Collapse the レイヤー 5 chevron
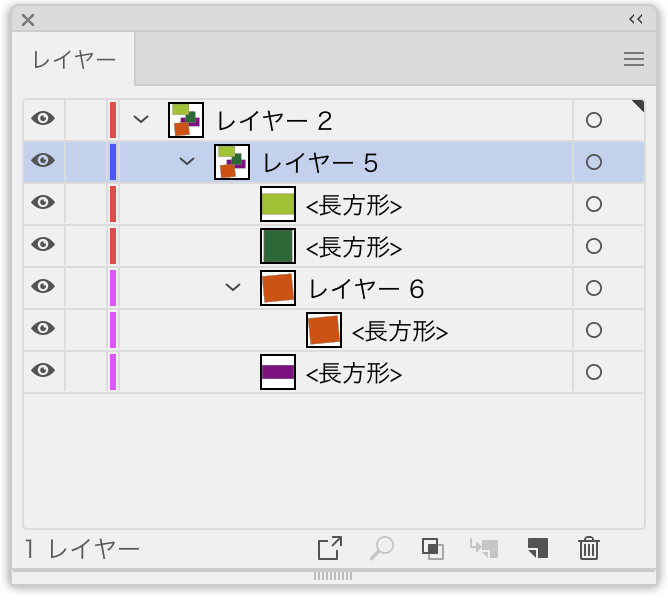This screenshot has height=600, width=668. tap(187, 161)
